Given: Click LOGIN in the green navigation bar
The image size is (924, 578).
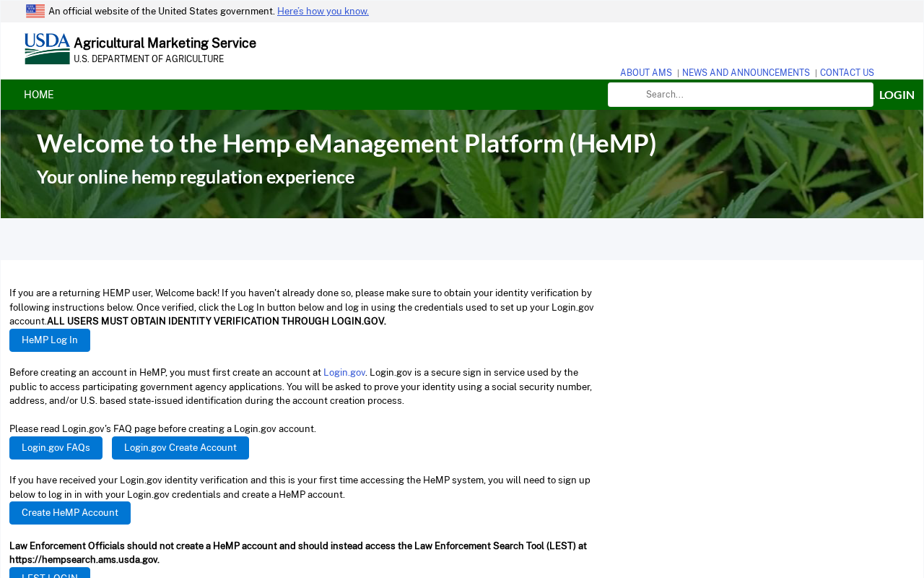Looking at the screenshot, I should [897, 95].
